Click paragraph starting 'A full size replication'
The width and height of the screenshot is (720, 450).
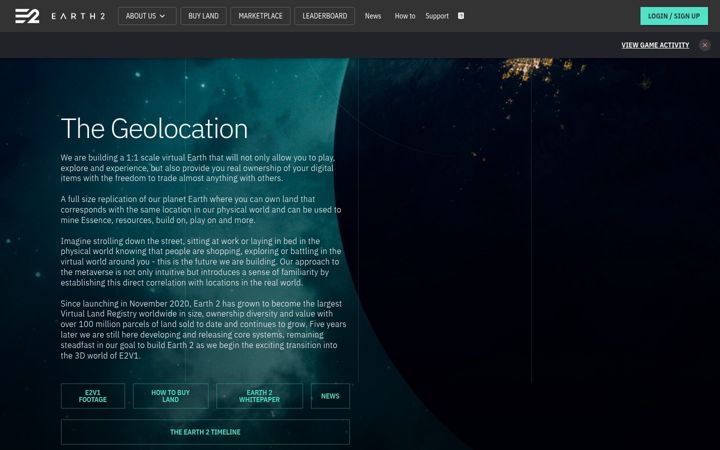pyautogui.click(x=201, y=210)
